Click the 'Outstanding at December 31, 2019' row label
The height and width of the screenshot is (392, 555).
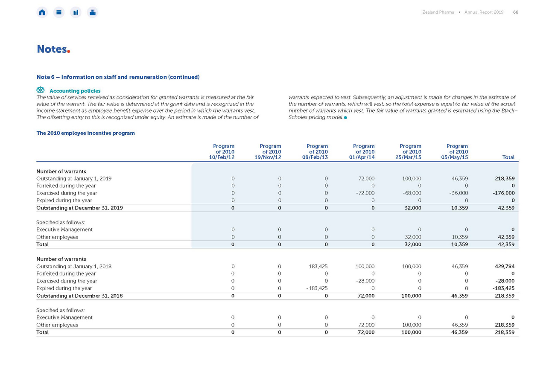(x=80, y=208)
